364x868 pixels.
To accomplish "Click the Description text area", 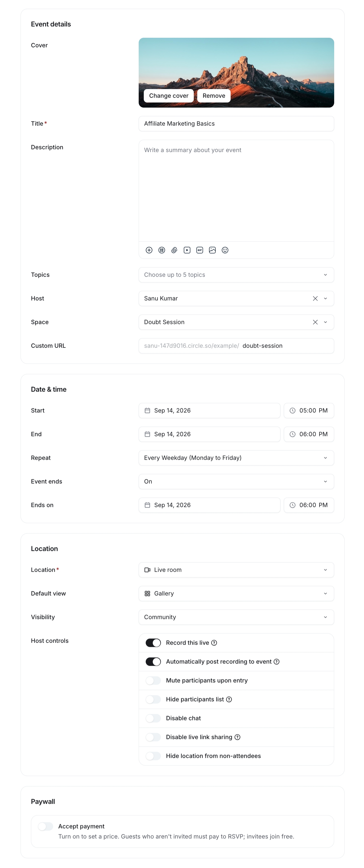I will pyautogui.click(x=236, y=191).
